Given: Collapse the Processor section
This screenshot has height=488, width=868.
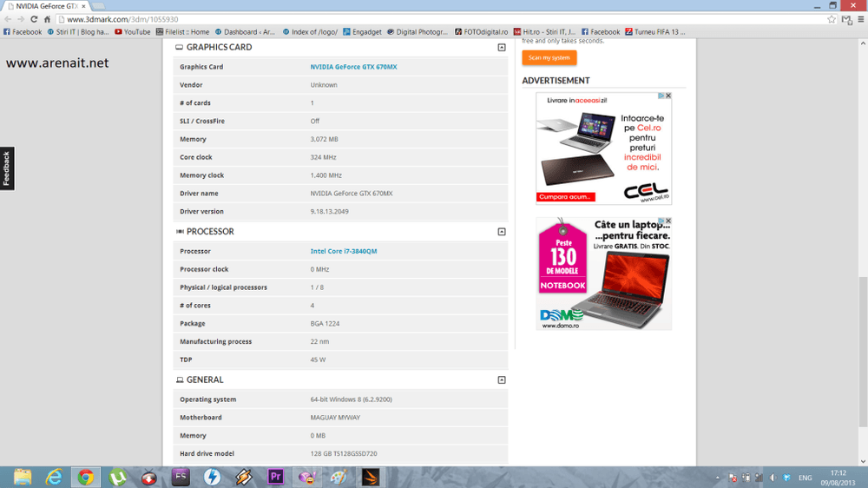Looking at the screenshot, I should click(502, 232).
